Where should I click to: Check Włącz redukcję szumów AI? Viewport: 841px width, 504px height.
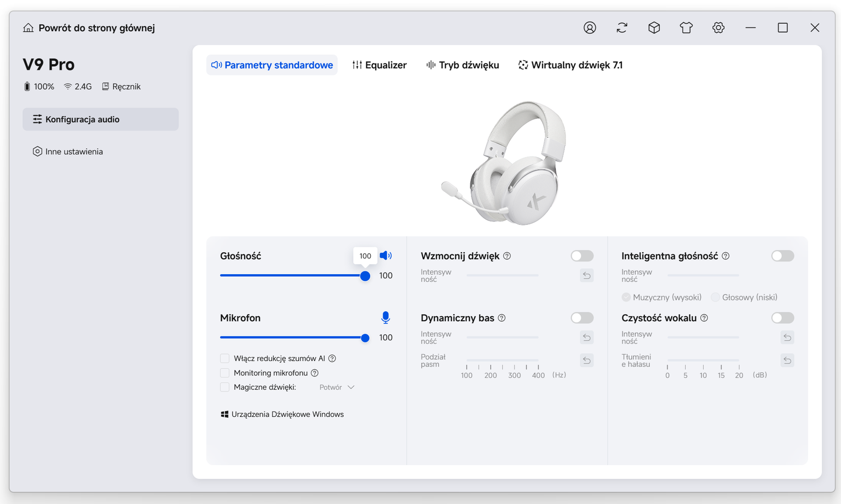(x=224, y=358)
